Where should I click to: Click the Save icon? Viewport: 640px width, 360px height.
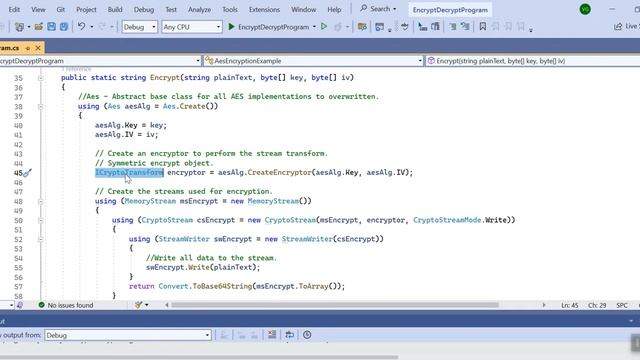click(x=51, y=27)
